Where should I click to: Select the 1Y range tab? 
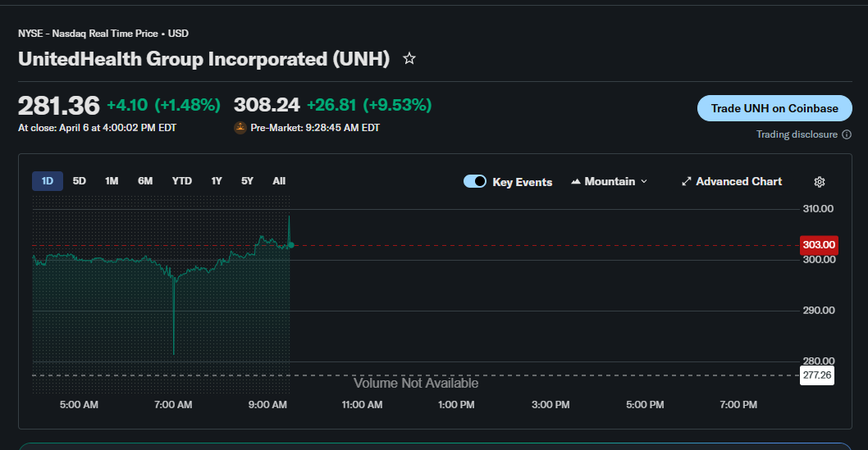pos(217,181)
